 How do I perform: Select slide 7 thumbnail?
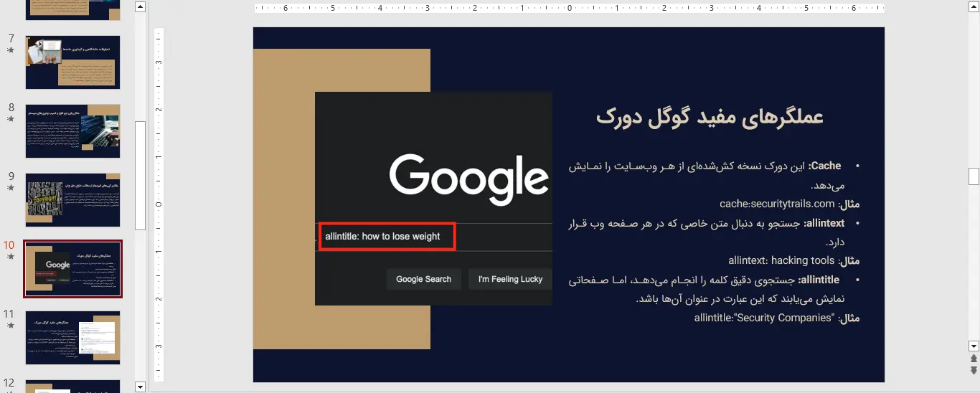[x=72, y=62]
